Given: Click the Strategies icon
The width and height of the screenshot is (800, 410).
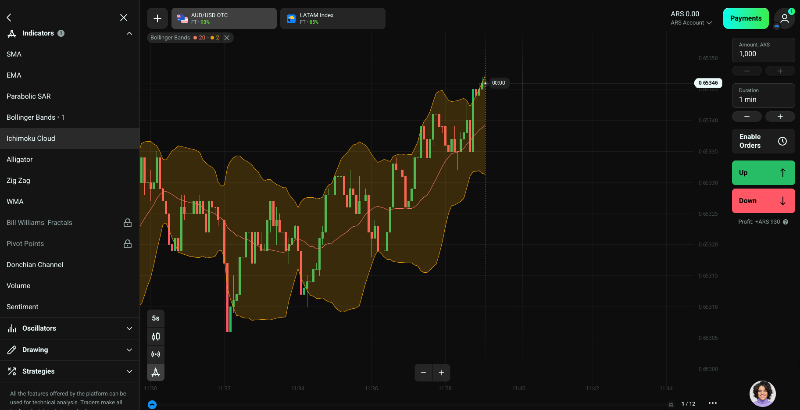Looking at the screenshot, I should [x=12, y=371].
